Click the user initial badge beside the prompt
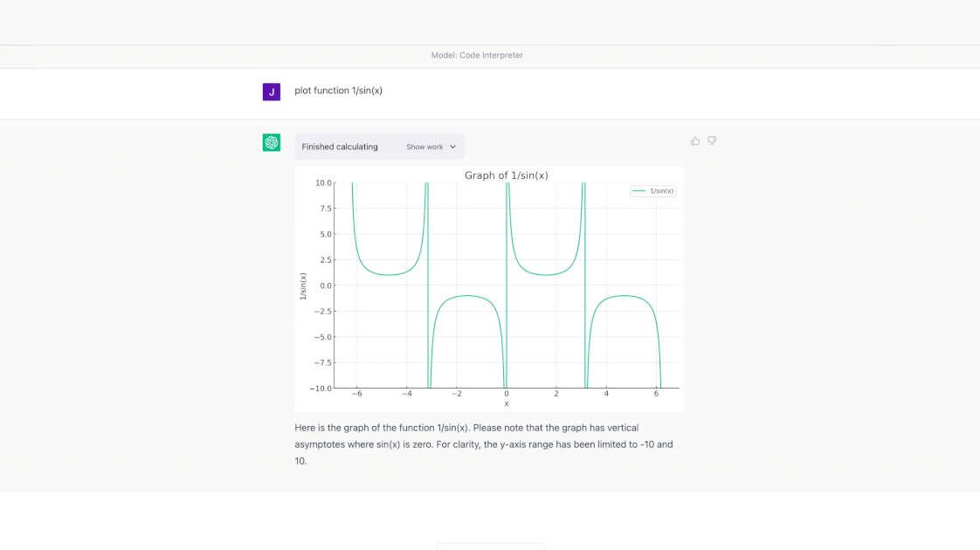This screenshot has height=550, width=980. click(271, 91)
